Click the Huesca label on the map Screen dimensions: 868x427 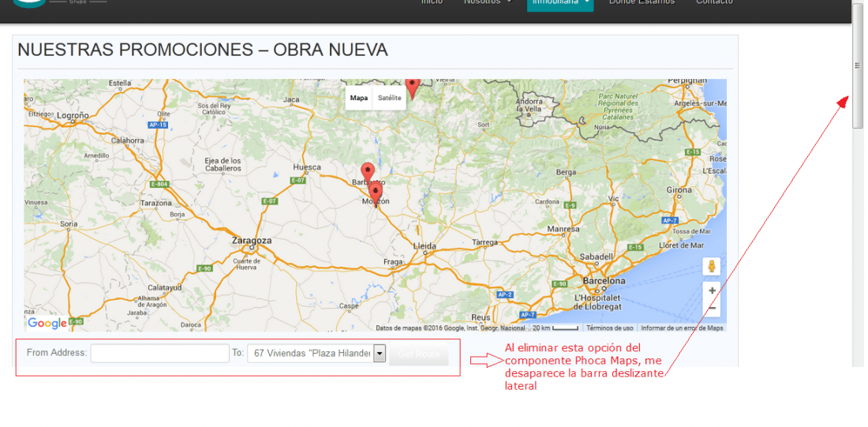[307, 167]
